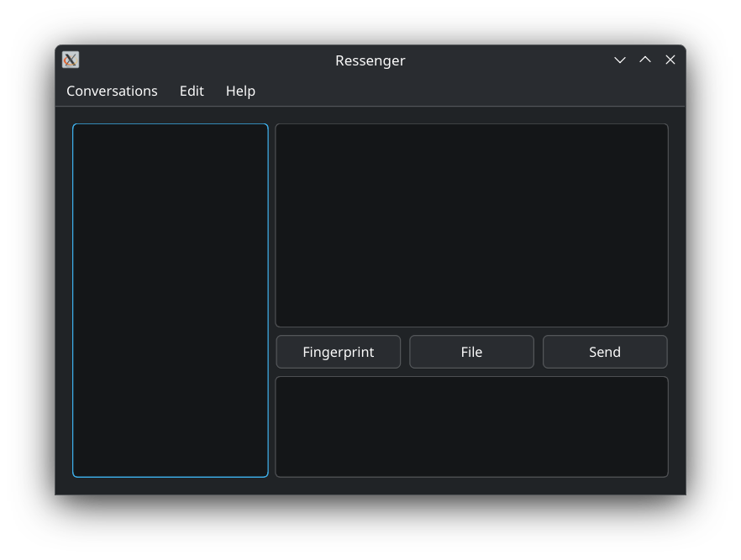This screenshot has height=560, width=741.
Task: Click the top of the conversation list
Action: click(x=171, y=139)
